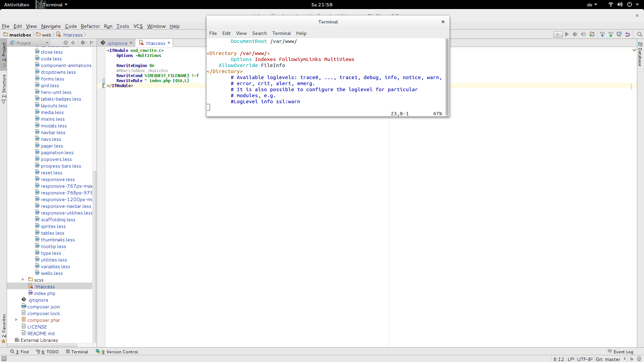The height and width of the screenshot is (362, 644).
Task: Click the Collapse All icon in Project panel
Action: pyautogui.click(x=73, y=43)
